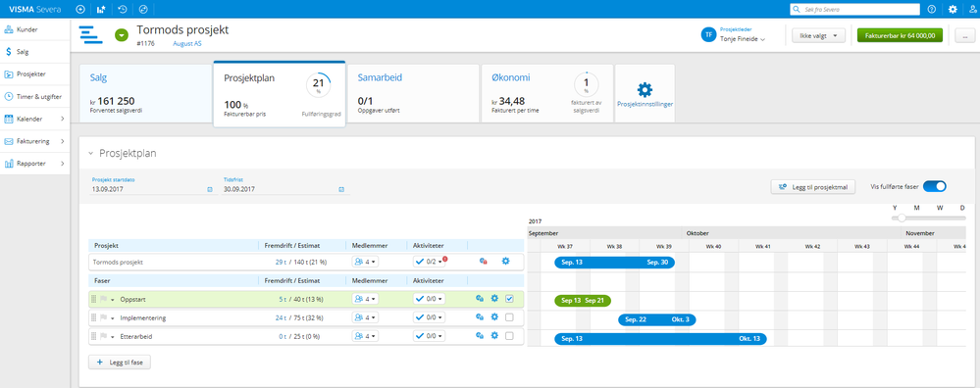Open calendar picker for Prosjekt startdato

coord(210,188)
